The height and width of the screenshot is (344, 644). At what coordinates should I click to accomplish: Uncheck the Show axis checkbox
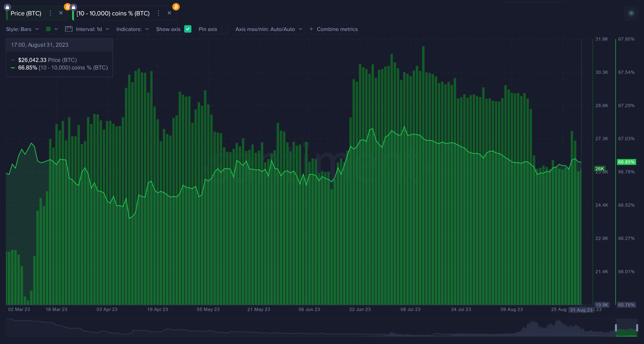(188, 29)
